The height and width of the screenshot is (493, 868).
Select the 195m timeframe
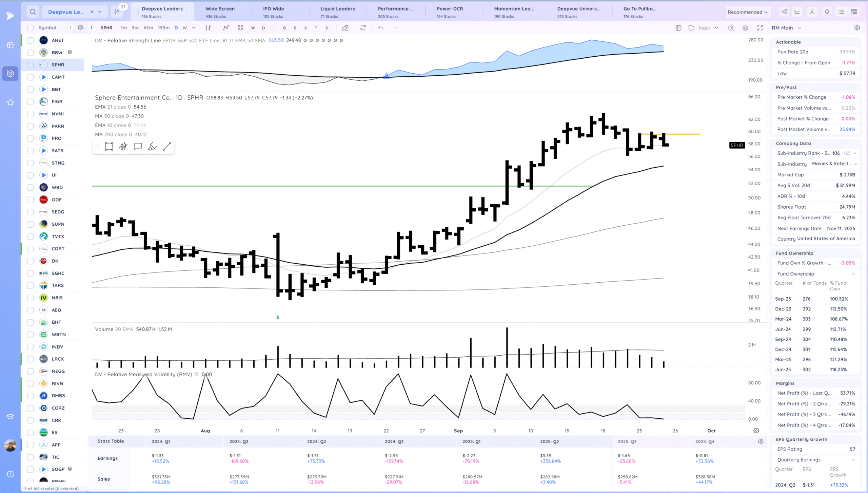(164, 28)
